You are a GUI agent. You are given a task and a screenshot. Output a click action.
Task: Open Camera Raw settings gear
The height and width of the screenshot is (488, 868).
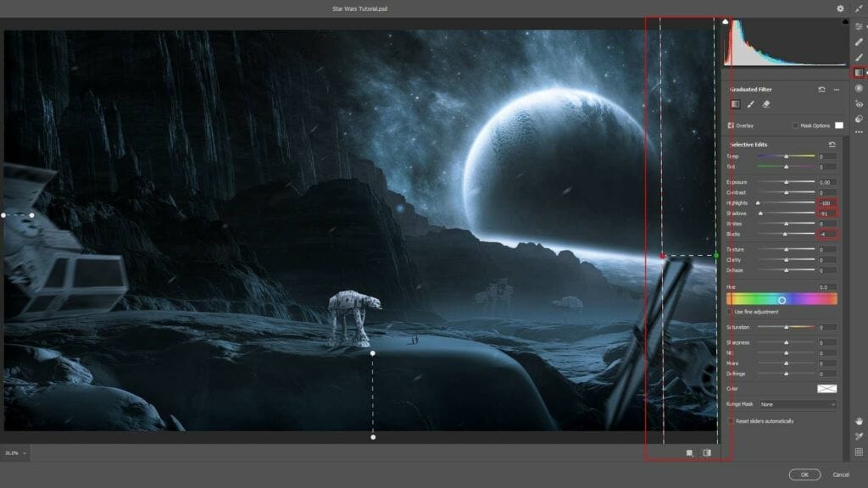tap(840, 8)
